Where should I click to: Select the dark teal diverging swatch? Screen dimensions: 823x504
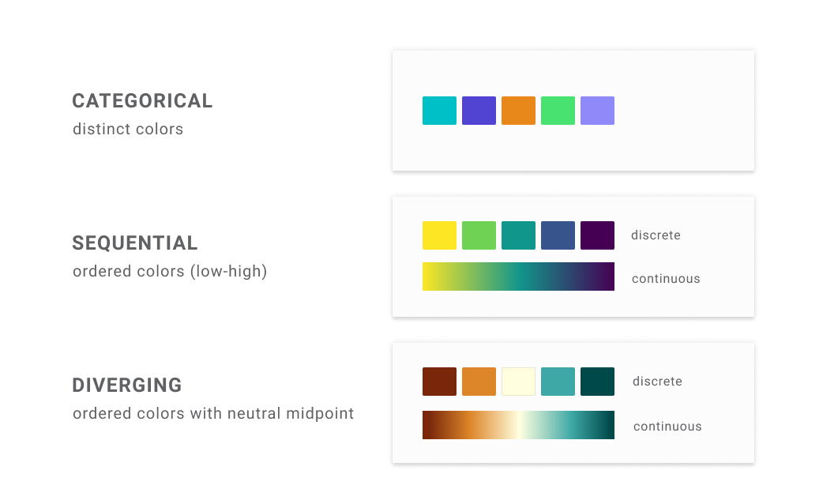[x=597, y=382]
